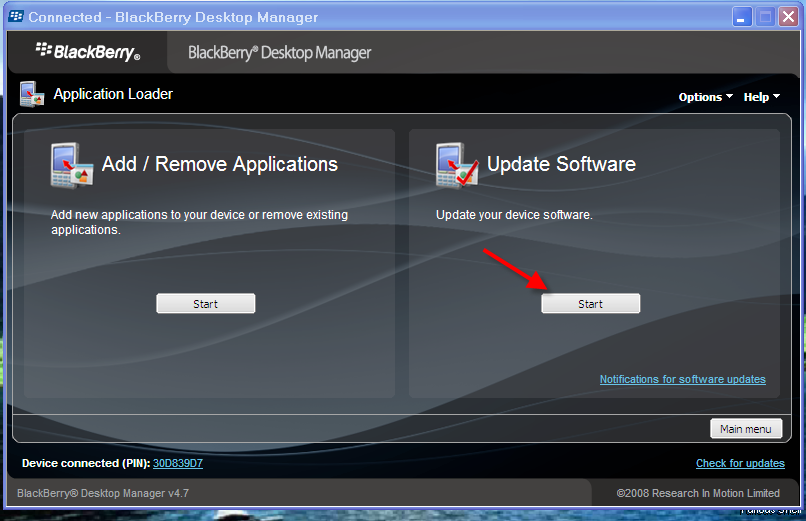
Task: Click the Application Loader icon in header
Action: point(32,94)
